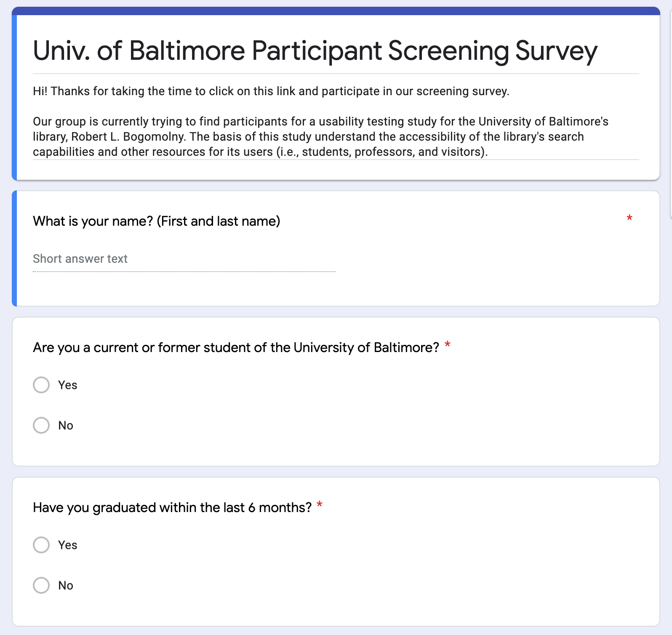Click the "No" label under the student question
This screenshot has height=635, width=672.
coord(66,426)
